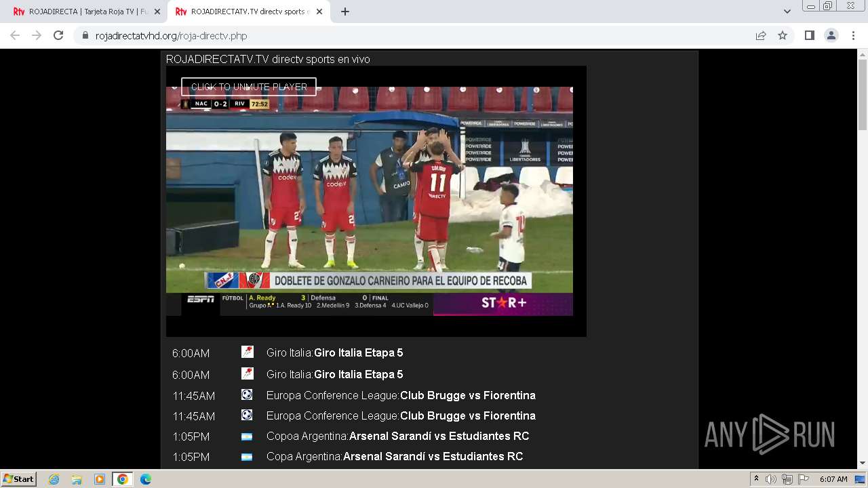Close the ROJADIRECTA Tarjeta Roja TV tab
The image size is (868, 488).
click(x=157, y=12)
